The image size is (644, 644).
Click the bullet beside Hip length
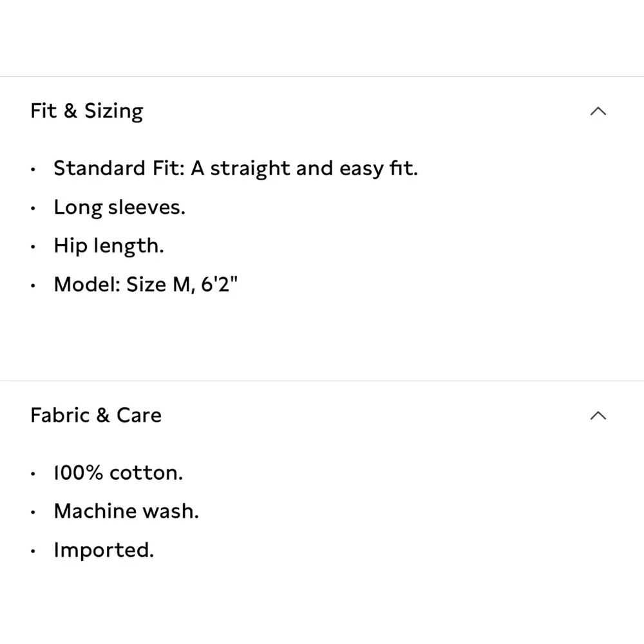coord(33,247)
